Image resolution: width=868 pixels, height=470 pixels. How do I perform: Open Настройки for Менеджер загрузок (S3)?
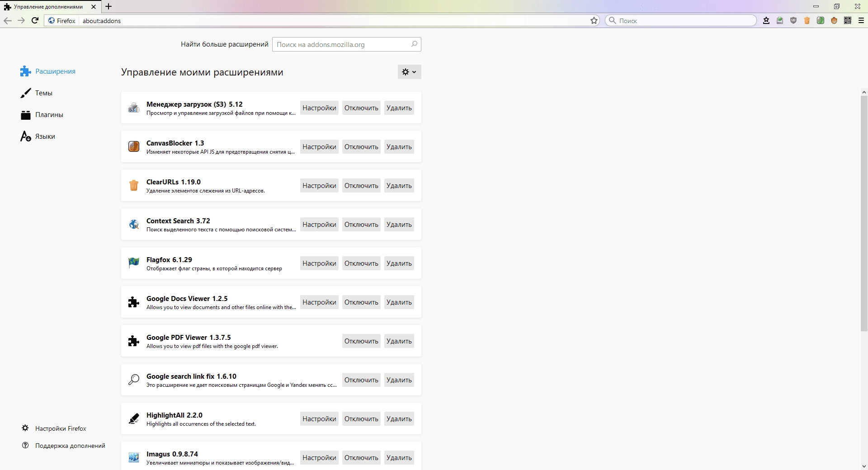319,108
